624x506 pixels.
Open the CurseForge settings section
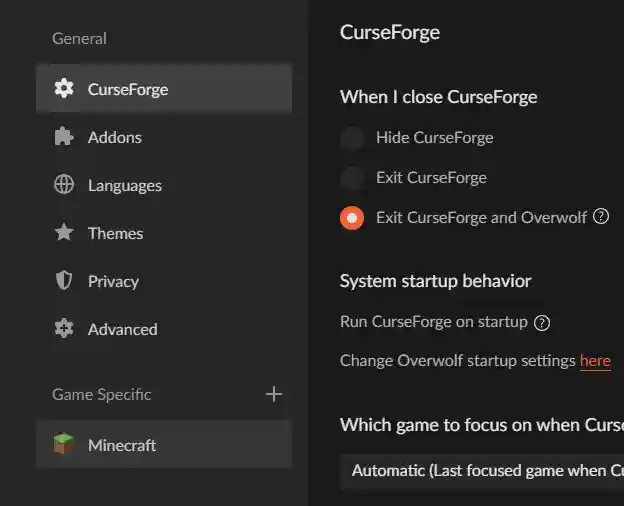(x=164, y=89)
